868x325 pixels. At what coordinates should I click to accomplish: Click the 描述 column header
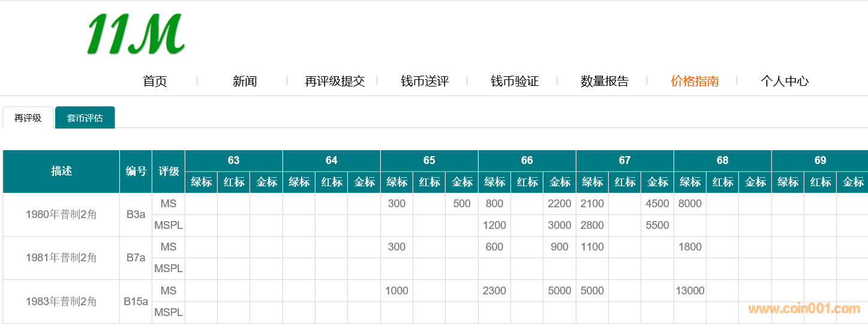(x=61, y=171)
